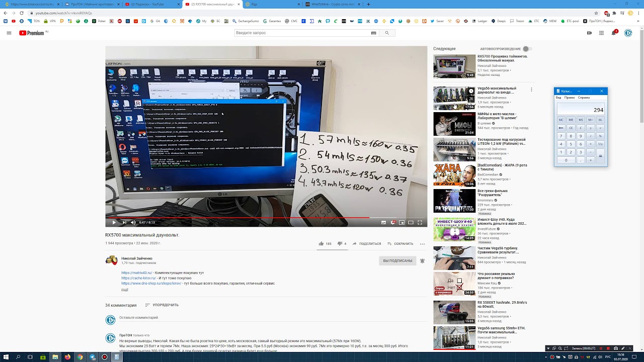
Task: Open the on-screen keyboard icon in search
Action: point(373,33)
